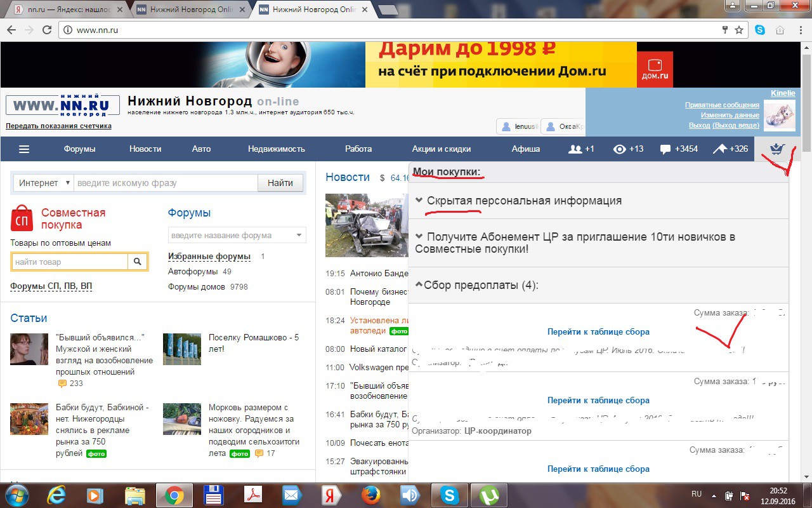Launch Internet Explorer from the taskbar
Screen dimensions: 812x508
tap(56, 495)
